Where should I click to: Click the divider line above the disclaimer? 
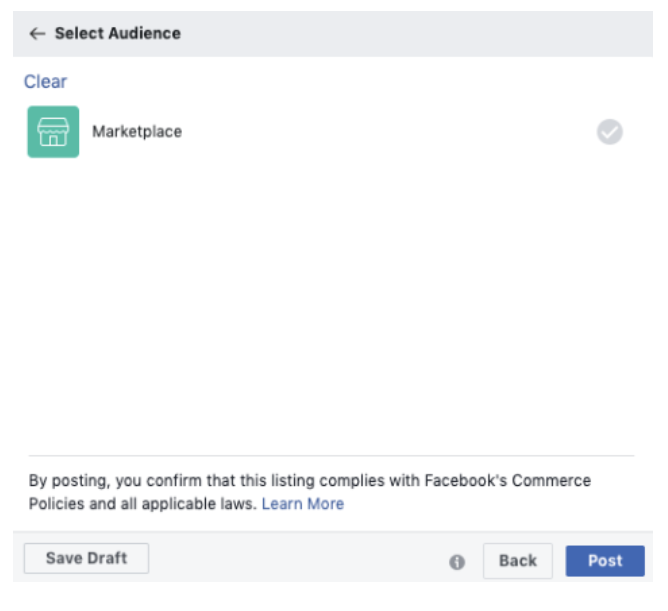click(x=330, y=456)
